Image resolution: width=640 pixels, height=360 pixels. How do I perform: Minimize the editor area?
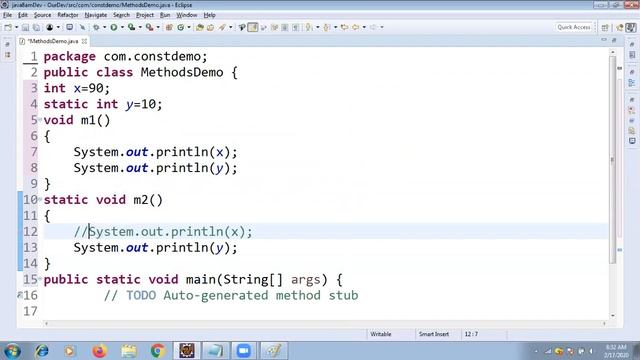(x=604, y=40)
